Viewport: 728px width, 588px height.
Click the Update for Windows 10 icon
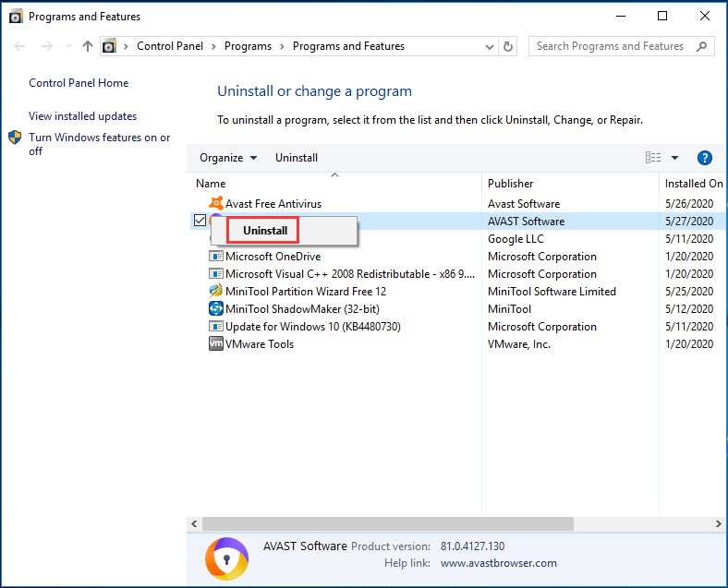point(216,327)
